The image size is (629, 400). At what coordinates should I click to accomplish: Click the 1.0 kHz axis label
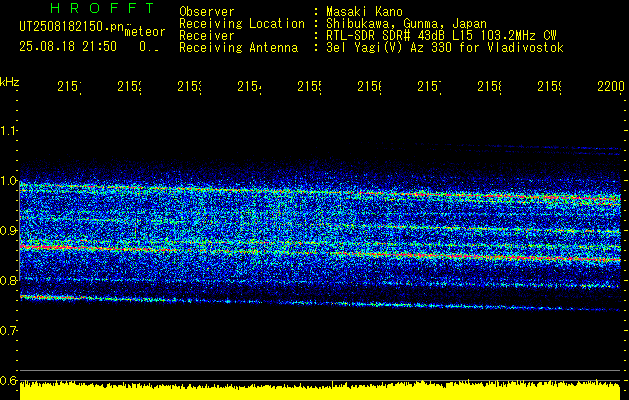9,181
